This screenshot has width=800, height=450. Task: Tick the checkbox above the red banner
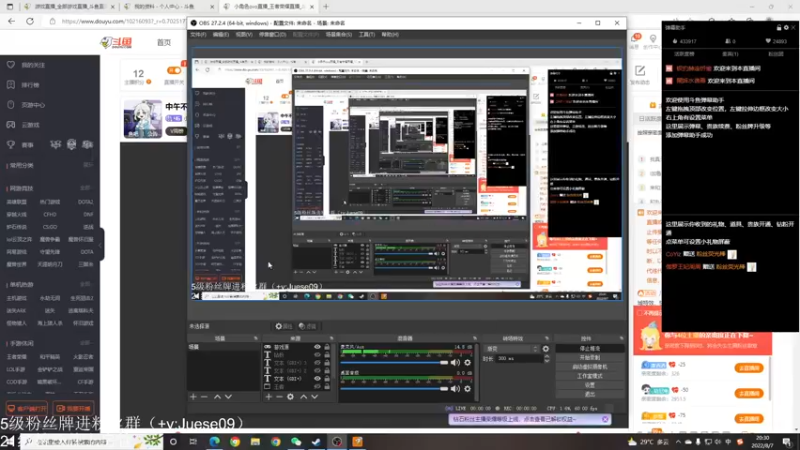tap(640, 313)
